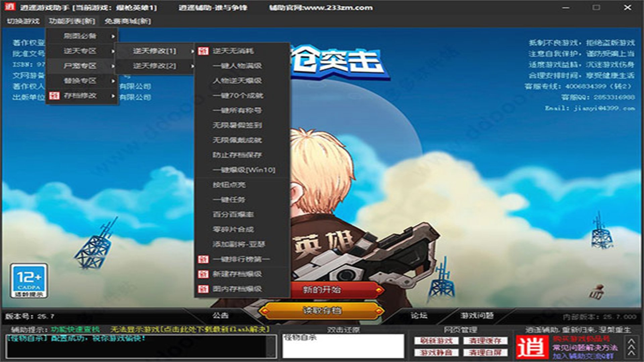Viewport: 644px width, 362px height.
Task: Open the 免费商城[新] menu
Action: click(x=127, y=21)
